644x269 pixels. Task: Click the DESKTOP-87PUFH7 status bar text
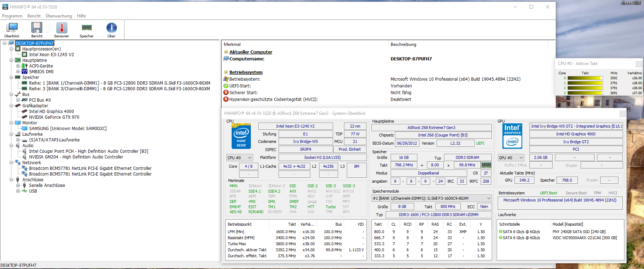click(x=19, y=265)
